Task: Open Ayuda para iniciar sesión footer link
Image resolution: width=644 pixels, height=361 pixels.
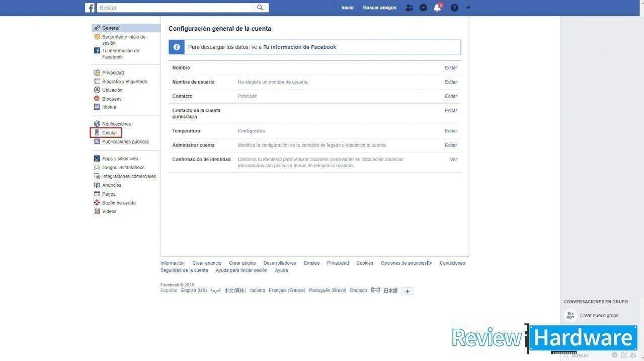Action: tap(242, 271)
